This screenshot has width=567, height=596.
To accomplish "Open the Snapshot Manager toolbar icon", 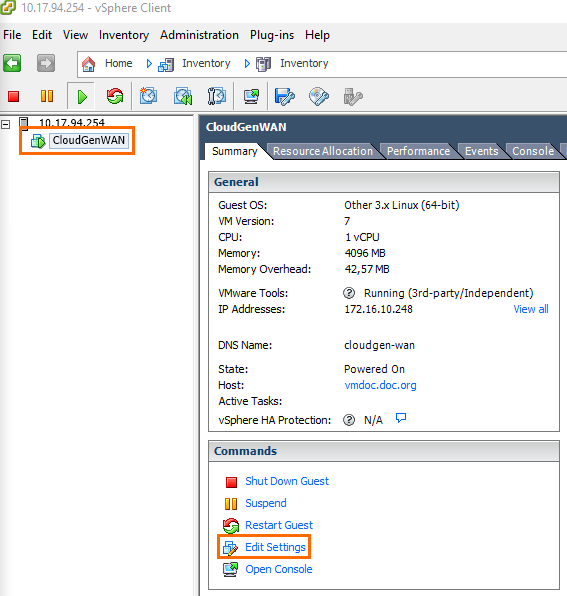I will [x=217, y=96].
